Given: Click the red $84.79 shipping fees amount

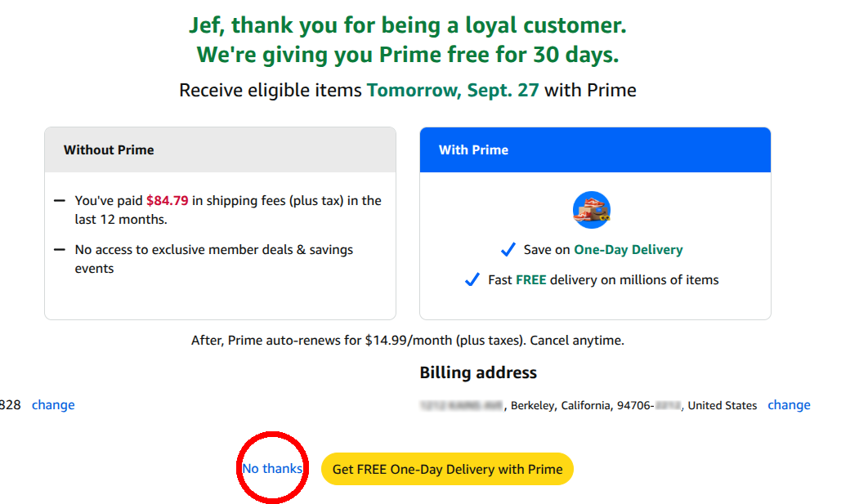Looking at the screenshot, I should pyautogui.click(x=168, y=201).
